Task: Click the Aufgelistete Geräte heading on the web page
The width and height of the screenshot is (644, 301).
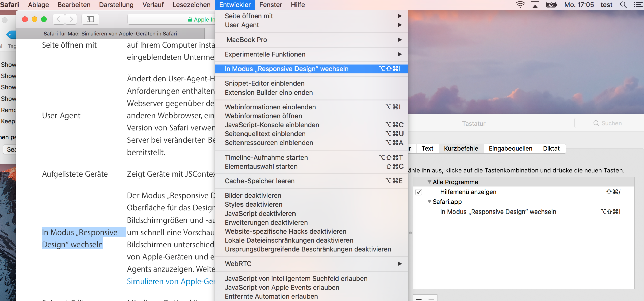Action: coord(75,174)
